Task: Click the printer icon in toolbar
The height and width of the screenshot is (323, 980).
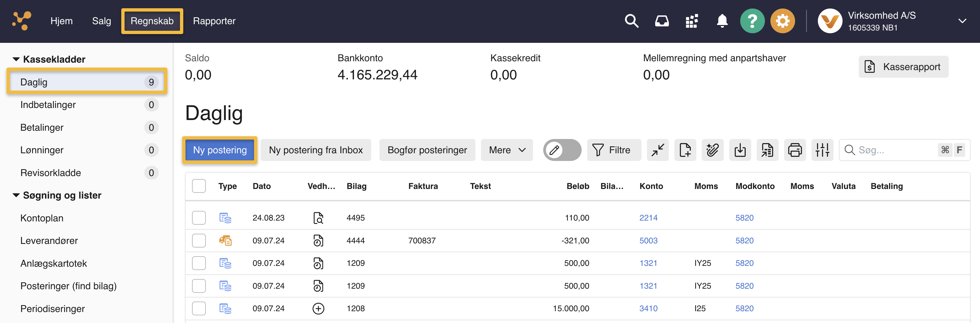Action: coord(794,150)
